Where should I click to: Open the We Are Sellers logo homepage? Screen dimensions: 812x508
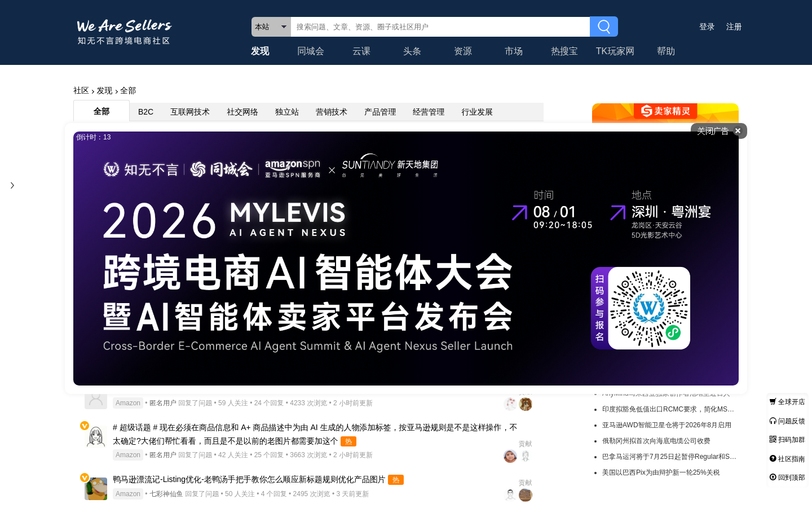click(124, 32)
